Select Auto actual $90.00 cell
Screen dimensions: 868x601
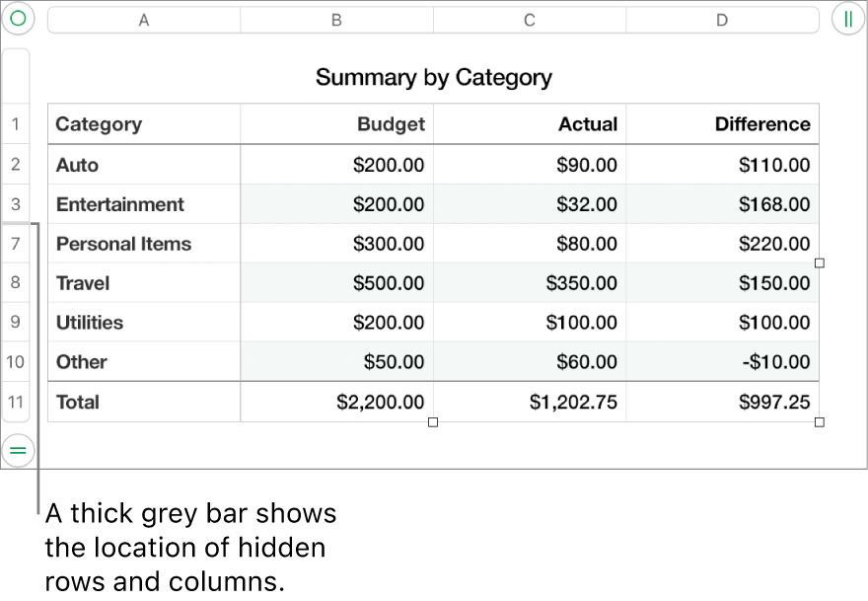(530, 165)
